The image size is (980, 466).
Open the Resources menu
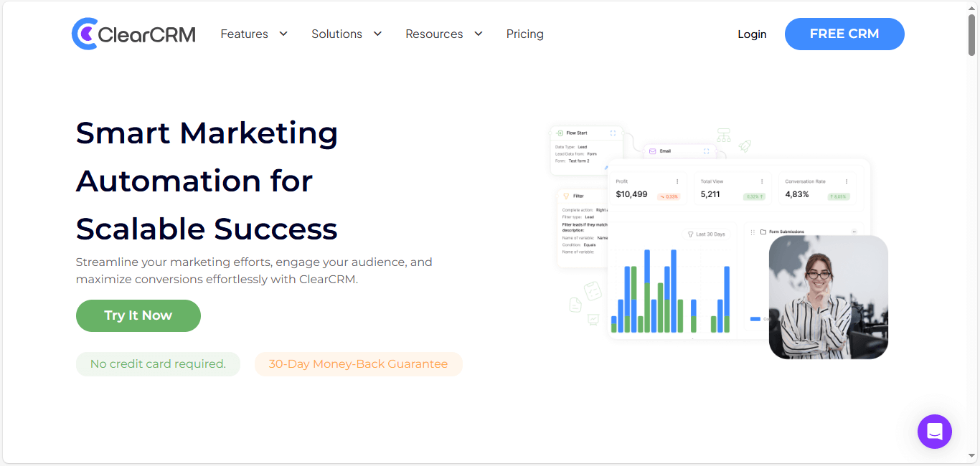click(434, 34)
